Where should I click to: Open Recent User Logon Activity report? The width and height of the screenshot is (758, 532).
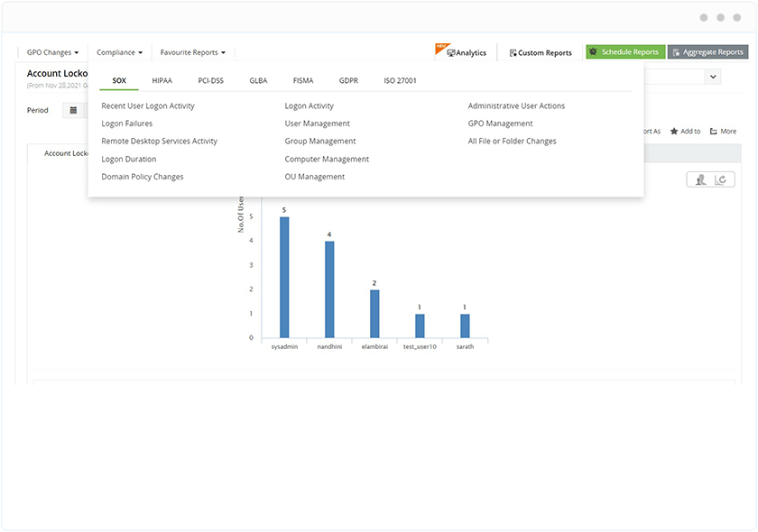point(148,105)
